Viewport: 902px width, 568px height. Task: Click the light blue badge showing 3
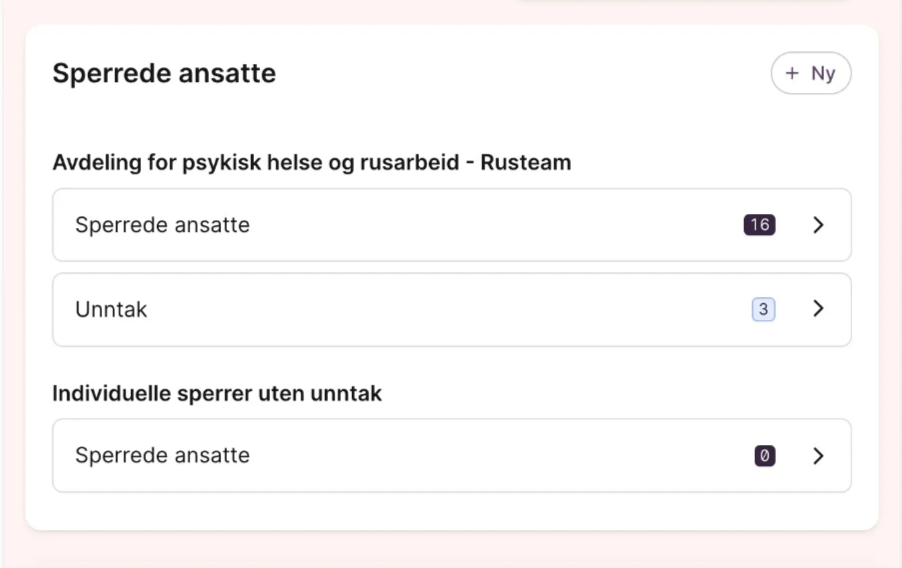(x=763, y=309)
